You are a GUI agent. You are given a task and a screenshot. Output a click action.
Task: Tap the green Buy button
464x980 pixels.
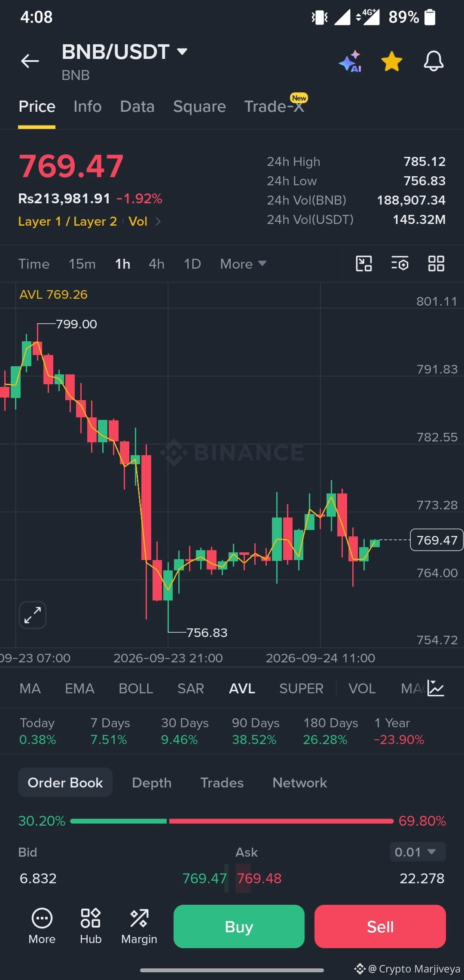239,926
